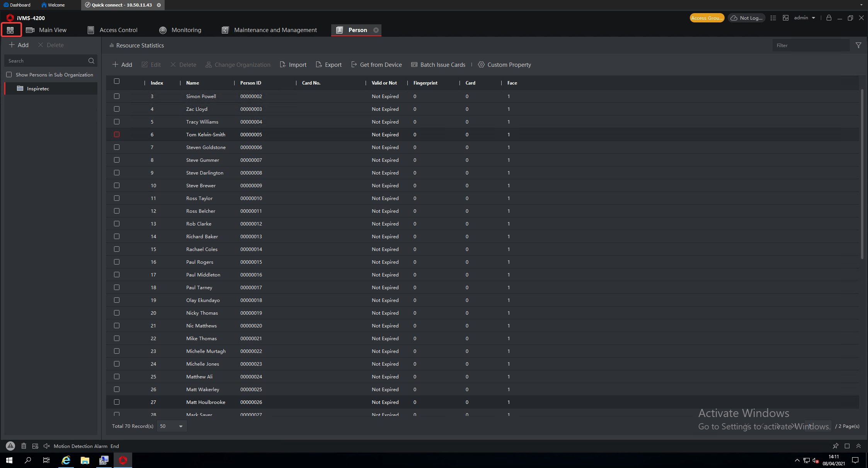Open the module grid menu icon

tap(10, 30)
